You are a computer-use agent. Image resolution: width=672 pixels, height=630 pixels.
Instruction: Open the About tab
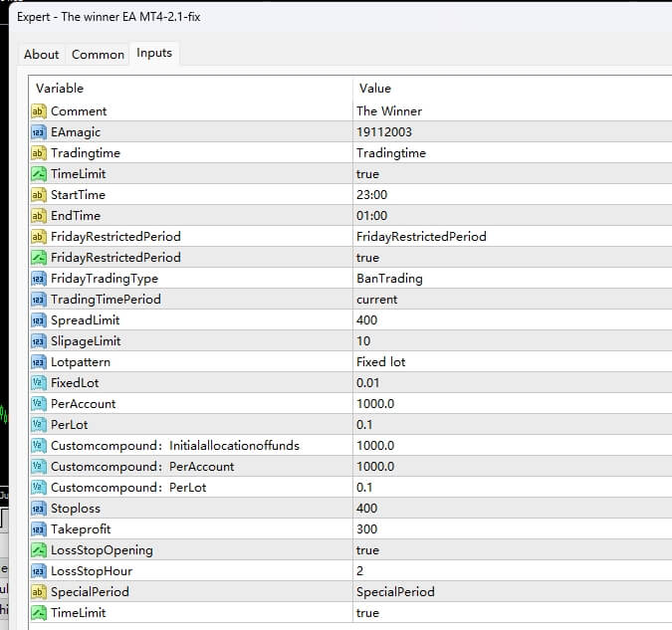41,55
